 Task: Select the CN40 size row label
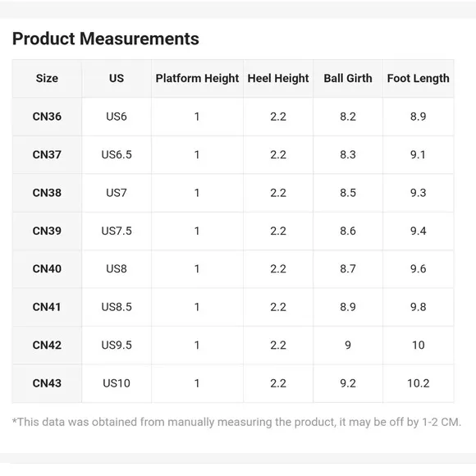point(47,269)
